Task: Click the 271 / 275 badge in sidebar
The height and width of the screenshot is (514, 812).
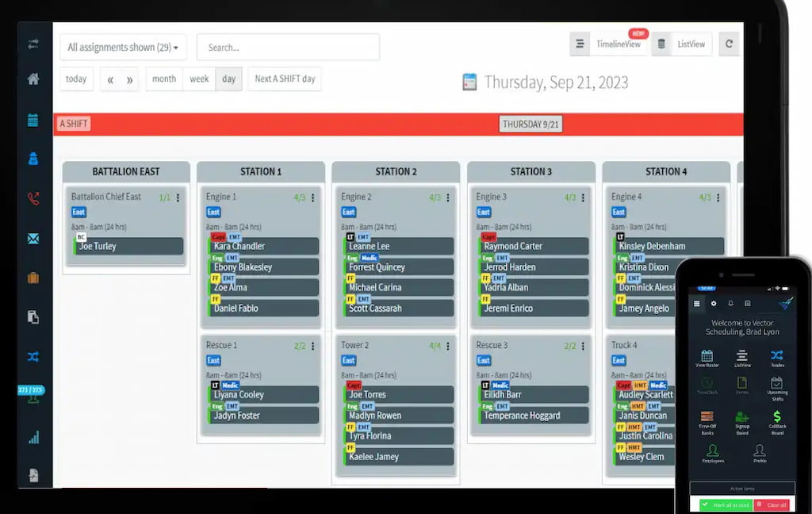Action: pos(31,389)
